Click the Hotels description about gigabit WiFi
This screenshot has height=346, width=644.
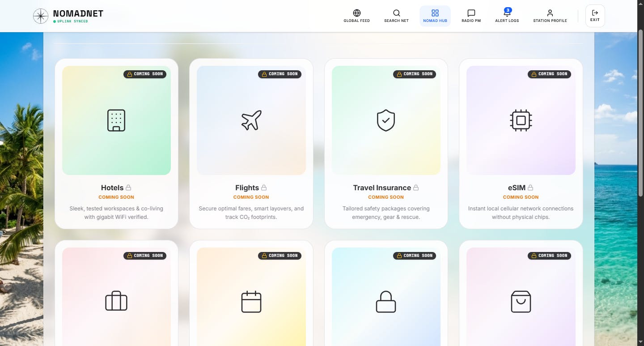point(116,213)
